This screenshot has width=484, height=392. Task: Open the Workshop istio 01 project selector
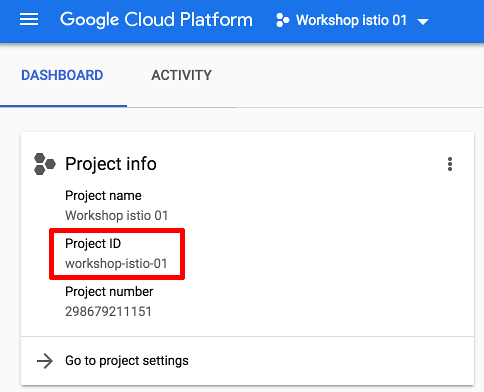[x=352, y=20]
